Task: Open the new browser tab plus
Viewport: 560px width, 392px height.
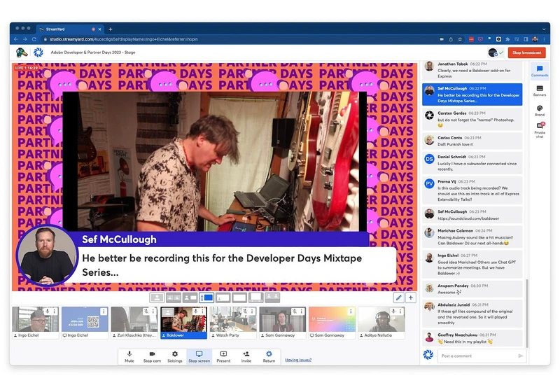Action: (x=111, y=29)
